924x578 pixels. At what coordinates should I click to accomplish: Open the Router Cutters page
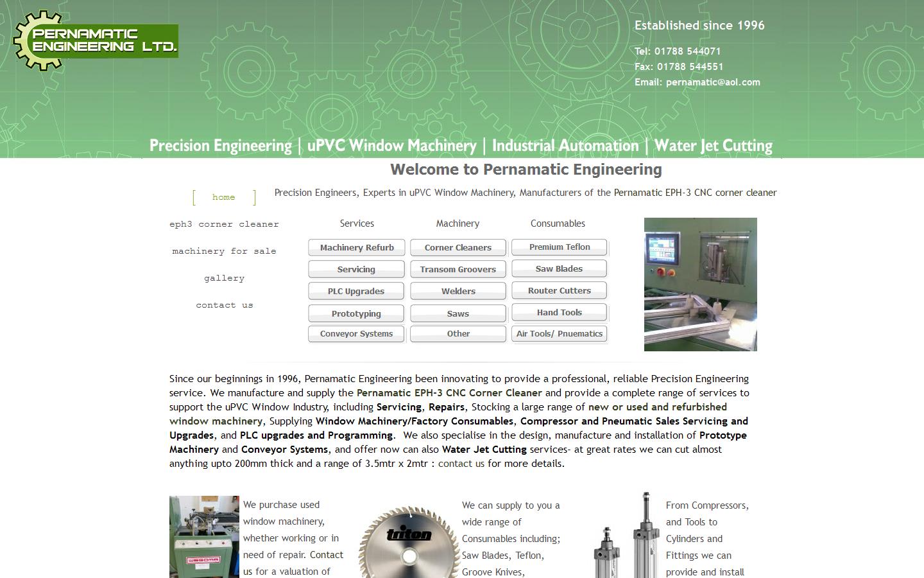point(559,290)
